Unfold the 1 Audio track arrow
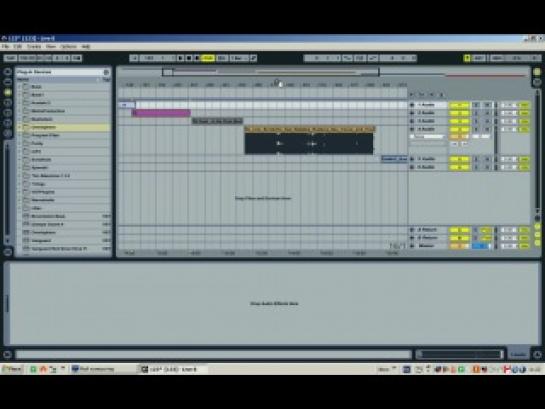This screenshot has height=409, width=545. click(x=412, y=105)
